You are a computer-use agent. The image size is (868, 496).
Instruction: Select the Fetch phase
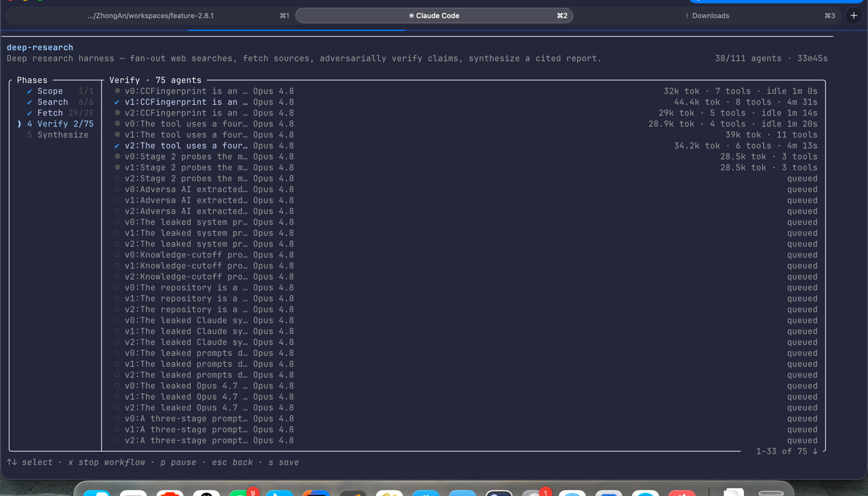point(50,113)
